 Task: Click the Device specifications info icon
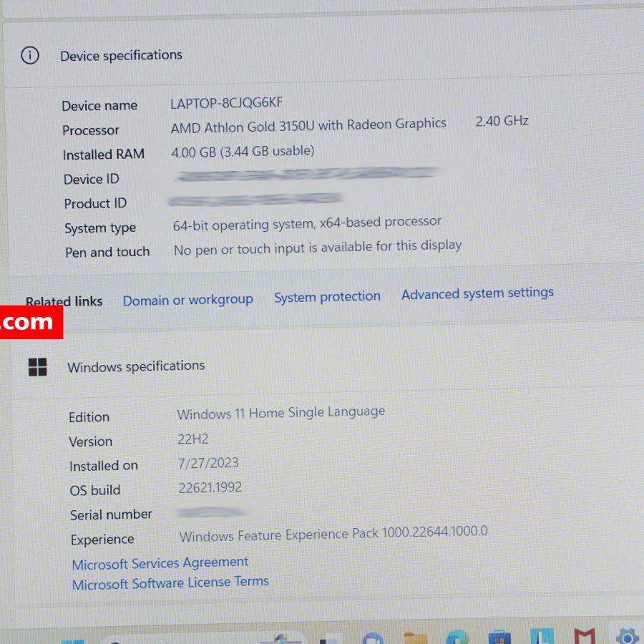click(30, 55)
